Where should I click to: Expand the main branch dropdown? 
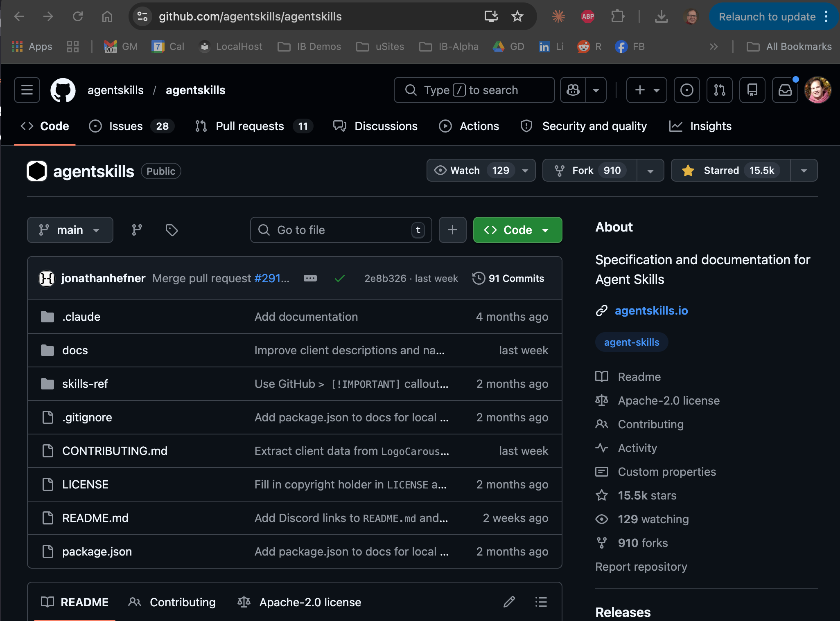pyautogui.click(x=70, y=230)
